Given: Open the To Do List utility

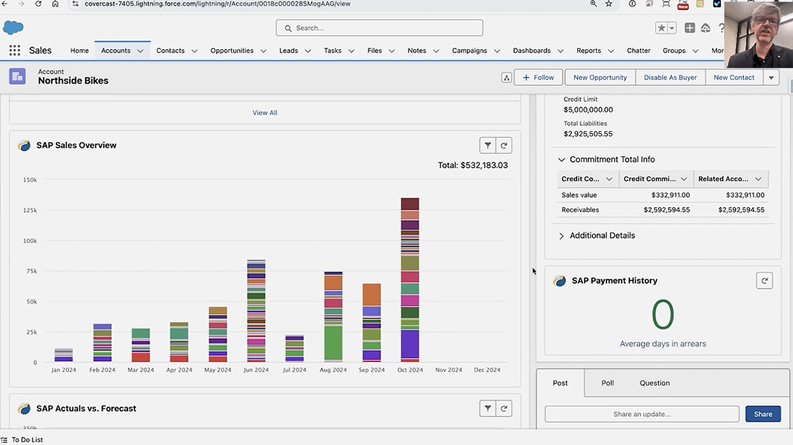Looking at the screenshot, I should click(x=22, y=439).
